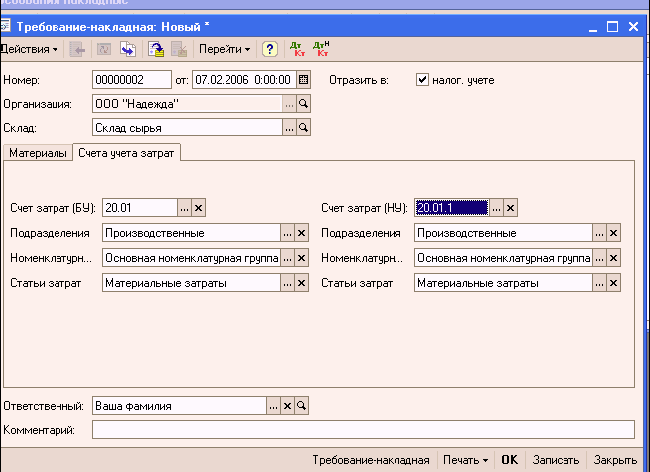Clear the Счет затрат (БУ) field
Viewport: 650px width, 472px height.
point(199,208)
